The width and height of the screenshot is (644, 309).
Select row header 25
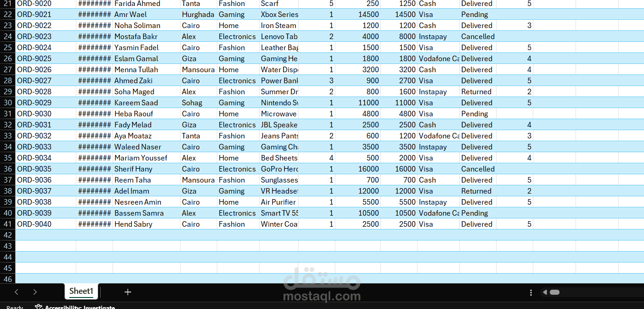(x=7, y=47)
